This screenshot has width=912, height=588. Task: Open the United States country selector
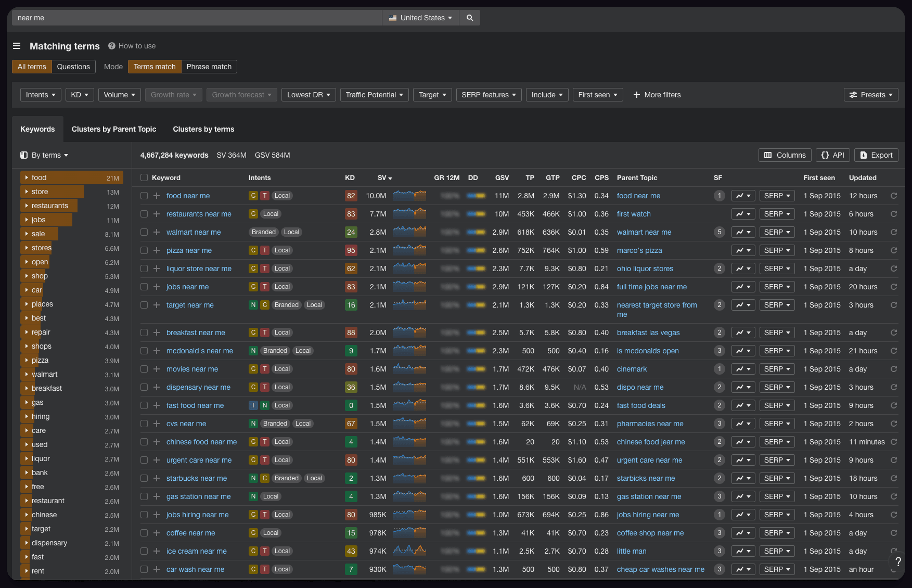(420, 17)
